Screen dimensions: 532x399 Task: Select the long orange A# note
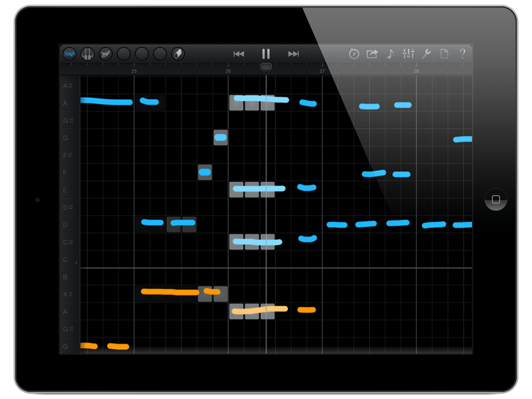coord(170,292)
